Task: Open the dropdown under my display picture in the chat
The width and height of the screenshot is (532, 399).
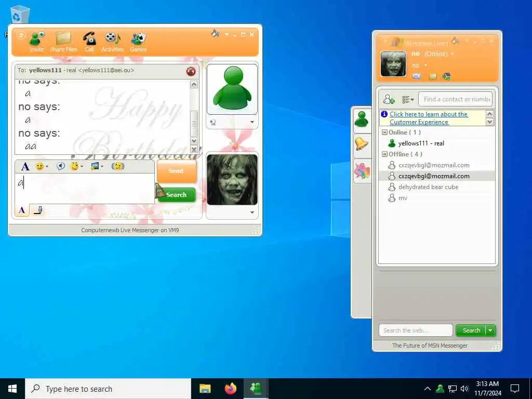Action: tap(252, 212)
